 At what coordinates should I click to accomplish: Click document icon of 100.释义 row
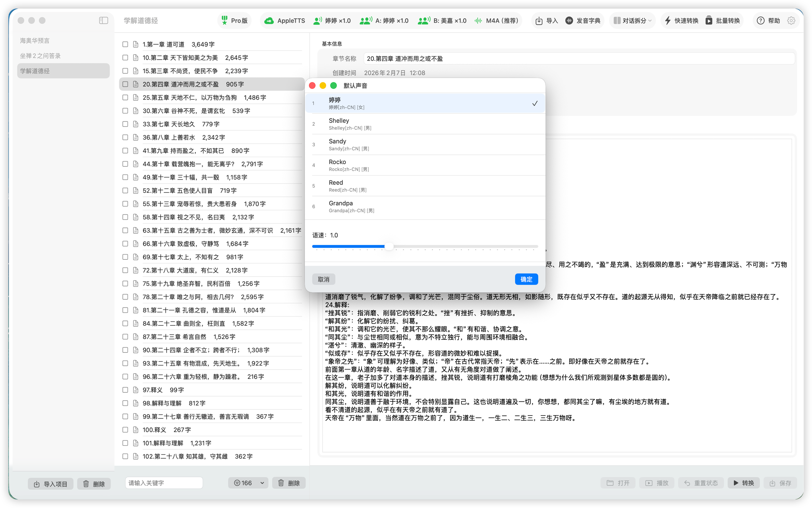point(135,430)
